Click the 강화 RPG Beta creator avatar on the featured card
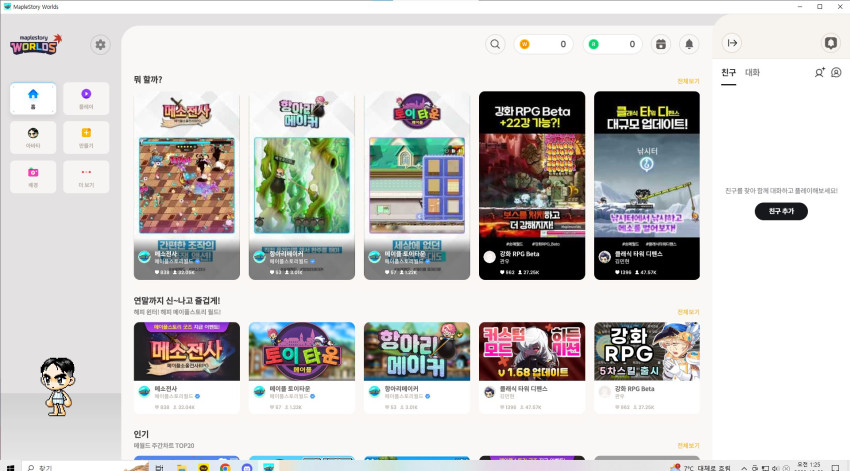The image size is (850, 471). click(x=490, y=257)
